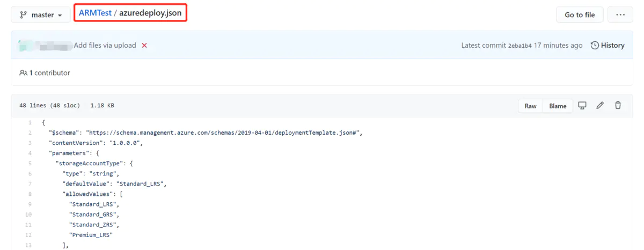Open the Blame view
The width and height of the screenshot is (644, 250).
click(558, 106)
